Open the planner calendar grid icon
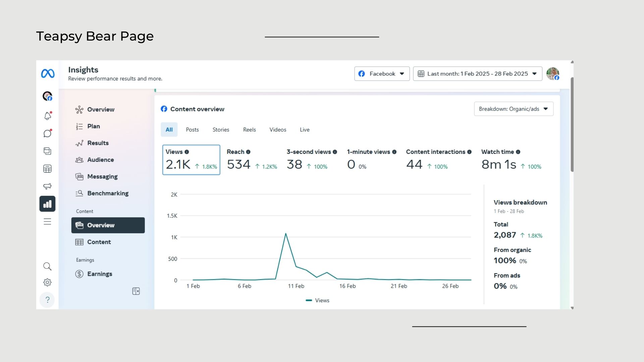 pyautogui.click(x=48, y=169)
